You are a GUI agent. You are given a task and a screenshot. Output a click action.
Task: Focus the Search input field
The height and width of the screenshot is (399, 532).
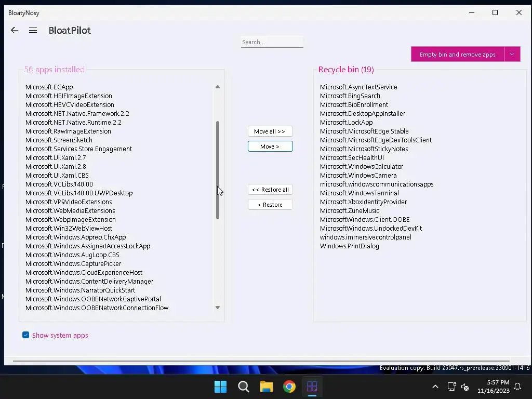point(272,42)
